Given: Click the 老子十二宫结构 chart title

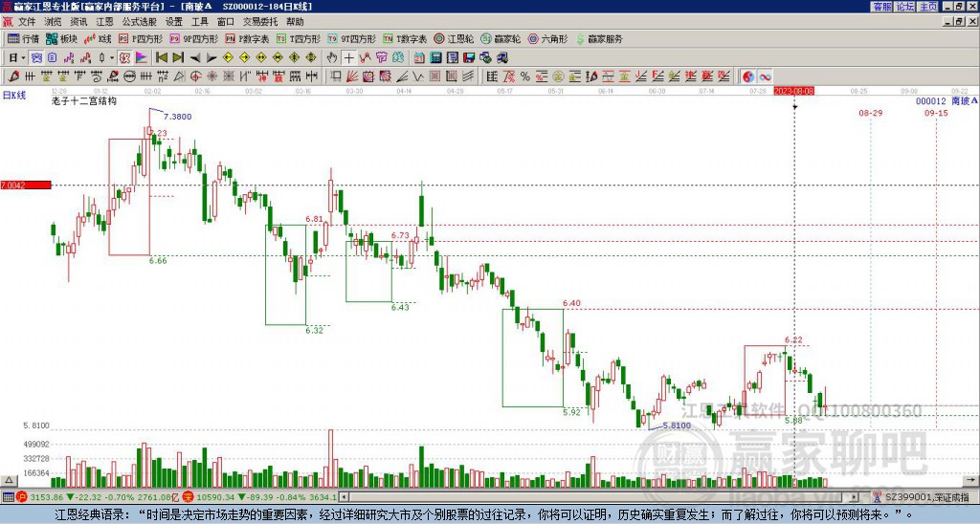Looking at the screenshot, I should pyautogui.click(x=84, y=100).
